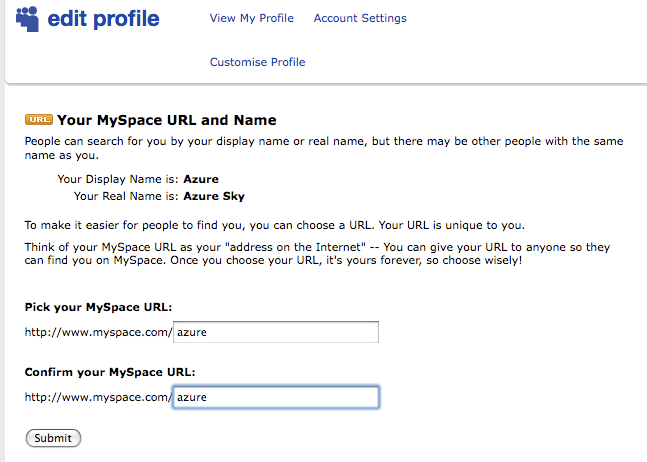Click the 'People can search for you' paragraph
Screen dimensions: 647x462
pyautogui.click(x=324, y=148)
